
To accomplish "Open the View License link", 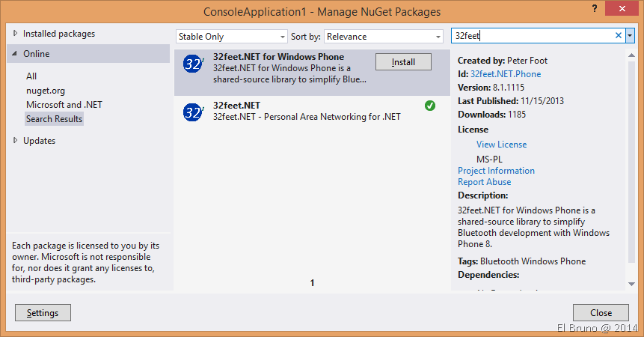I will click(501, 145).
